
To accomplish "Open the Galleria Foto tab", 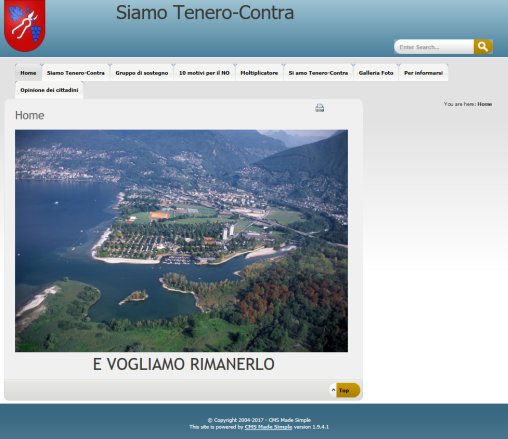I will click(x=376, y=73).
